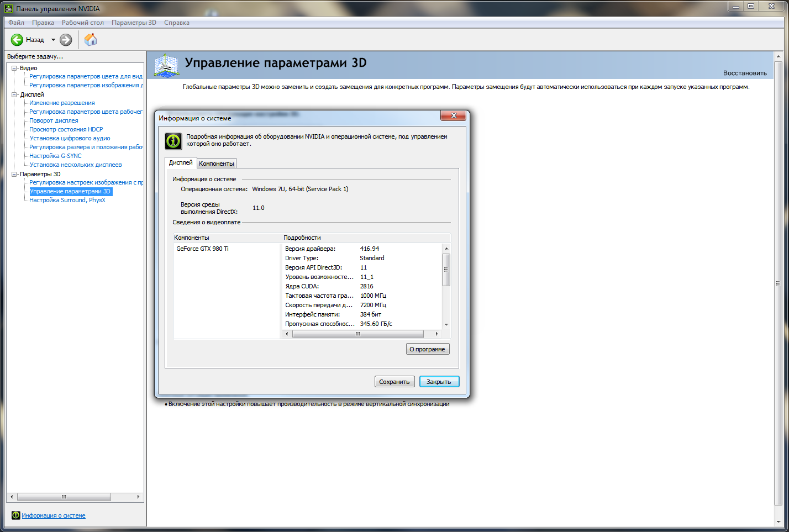789x532 pixels.
Task: Click the Скорость передачи 7200 МГц row
Action: pyautogui.click(x=362, y=305)
